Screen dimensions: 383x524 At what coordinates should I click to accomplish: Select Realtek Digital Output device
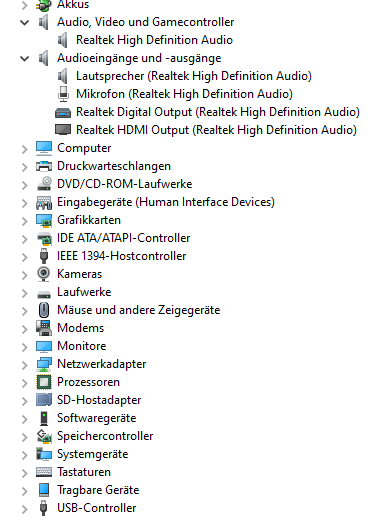point(218,112)
